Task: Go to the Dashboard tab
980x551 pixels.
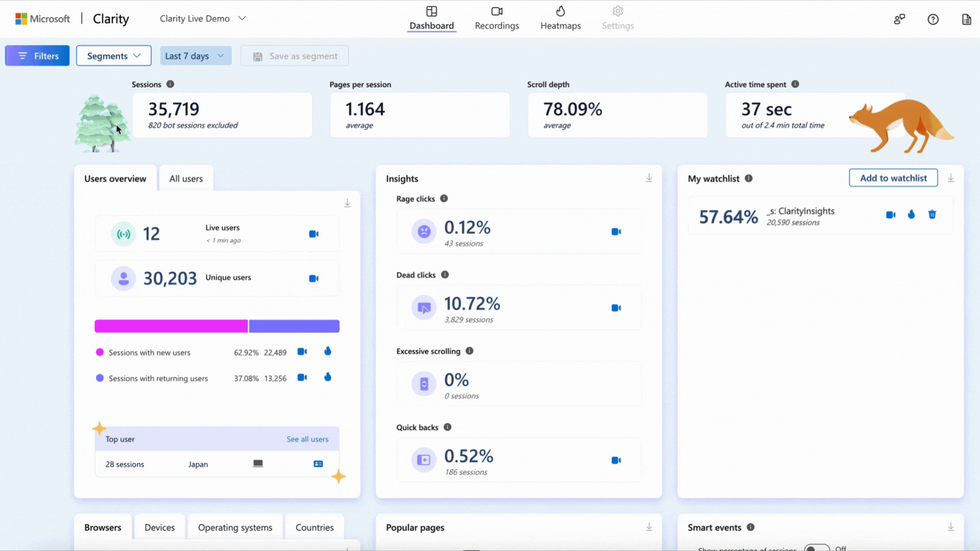Action: [x=431, y=18]
